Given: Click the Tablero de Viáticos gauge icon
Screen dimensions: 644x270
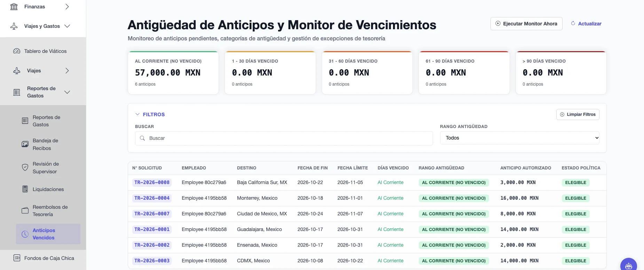Looking at the screenshot, I should click(17, 51).
